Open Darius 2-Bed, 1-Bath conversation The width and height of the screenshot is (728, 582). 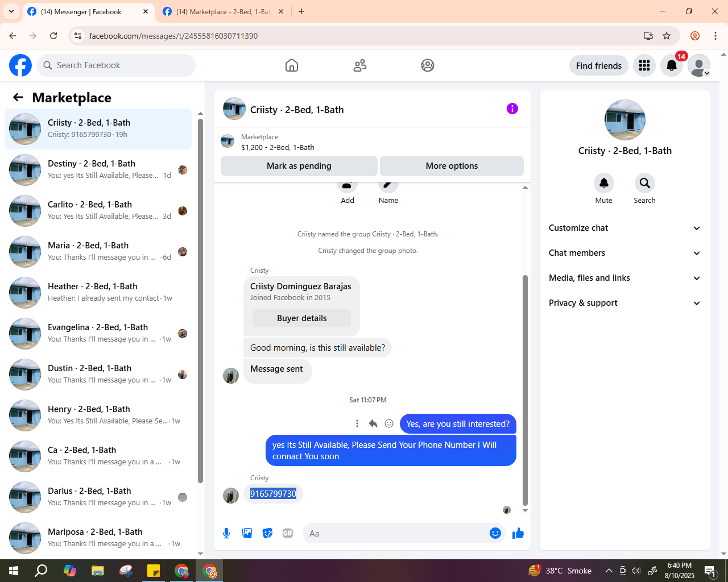pyautogui.click(x=98, y=497)
